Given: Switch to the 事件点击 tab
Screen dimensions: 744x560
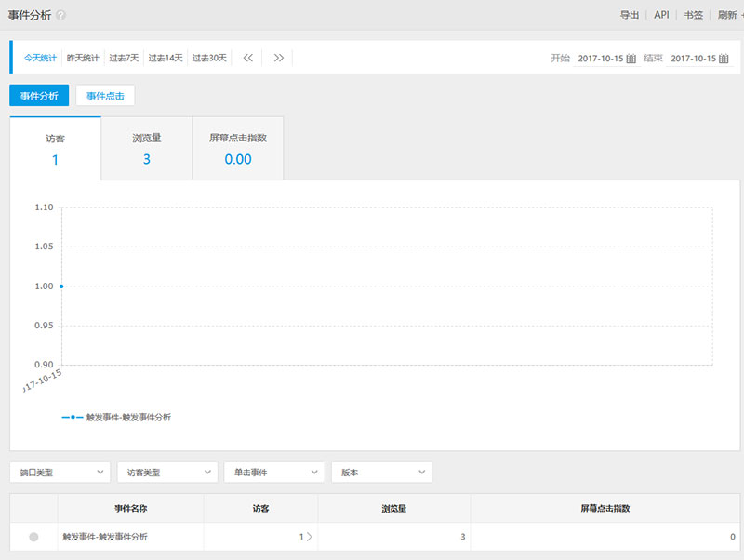Looking at the screenshot, I should pos(105,96).
